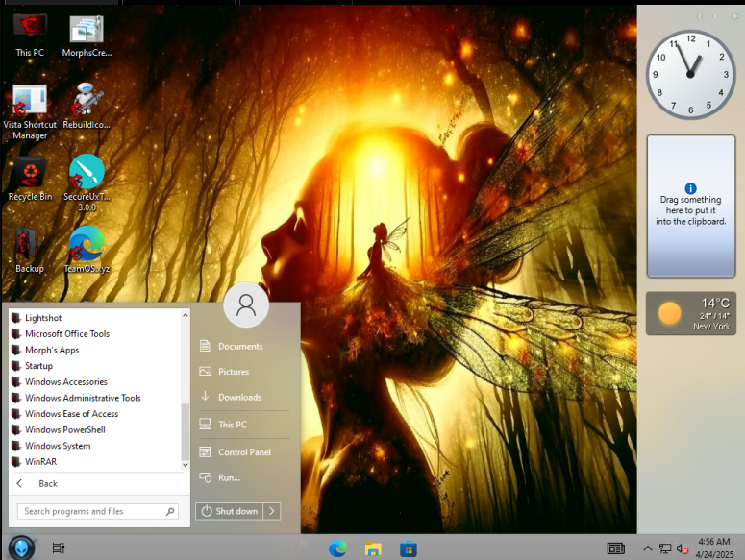
Task: Show hidden tray icons chevron
Action: 647,548
